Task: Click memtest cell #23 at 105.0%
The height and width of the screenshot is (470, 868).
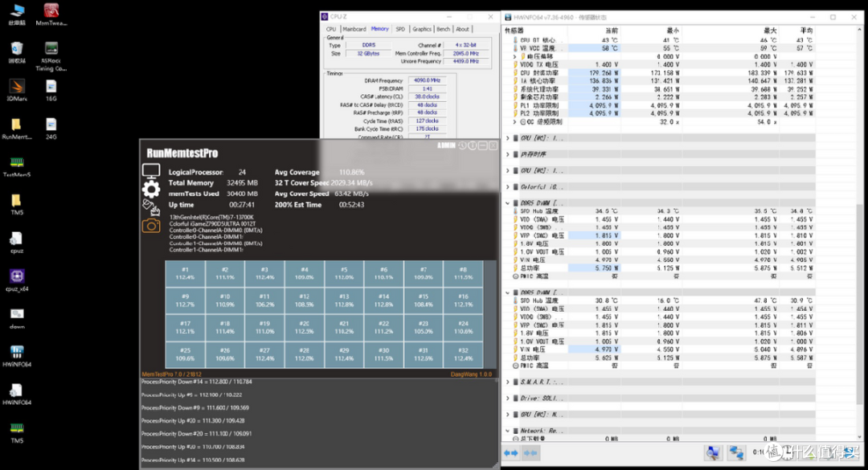Action: [424, 327]
